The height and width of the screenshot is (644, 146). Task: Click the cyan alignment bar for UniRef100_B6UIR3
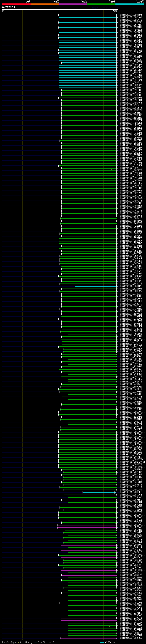96,286
